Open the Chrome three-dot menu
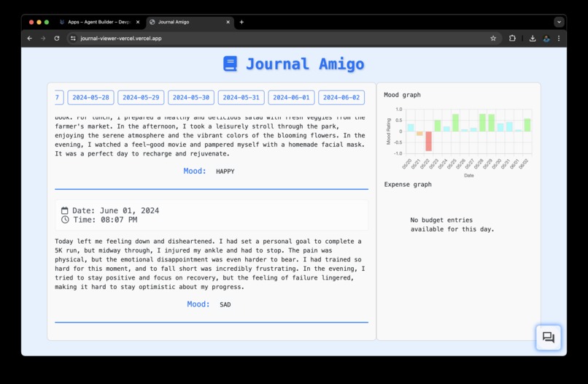 click(559, 38)
